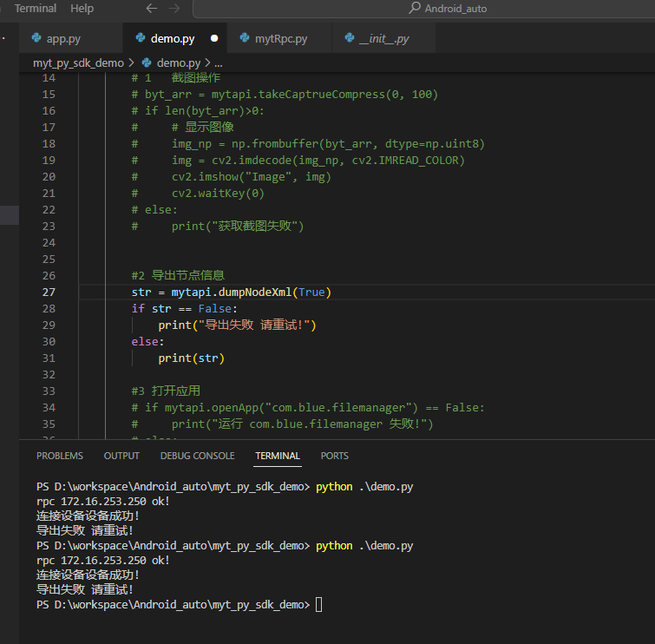
Task: Switch to the app.py editor tab
Action: [x=63, y=39]
